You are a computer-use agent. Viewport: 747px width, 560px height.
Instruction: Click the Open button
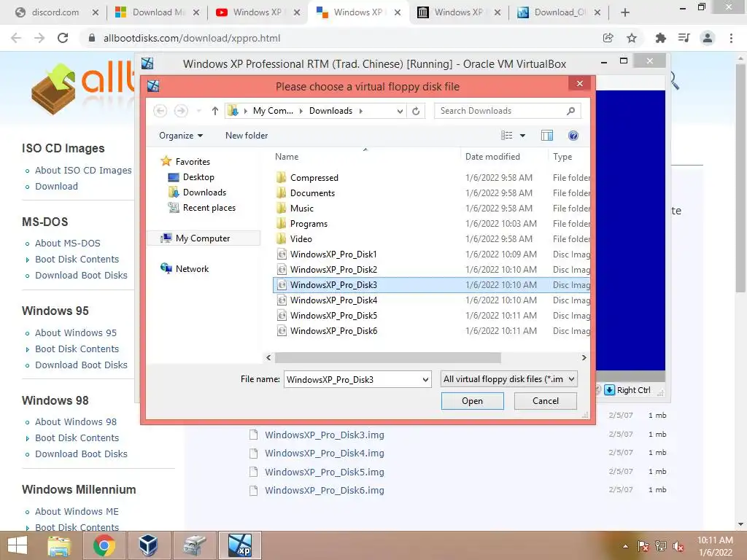[x=472, y=401]
